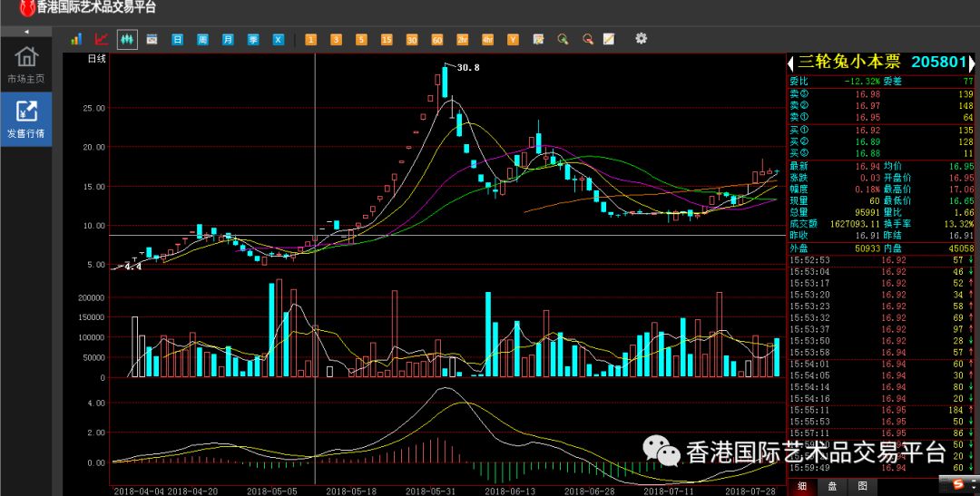Click the 三轮兔小本票 product name

[848, 62]
